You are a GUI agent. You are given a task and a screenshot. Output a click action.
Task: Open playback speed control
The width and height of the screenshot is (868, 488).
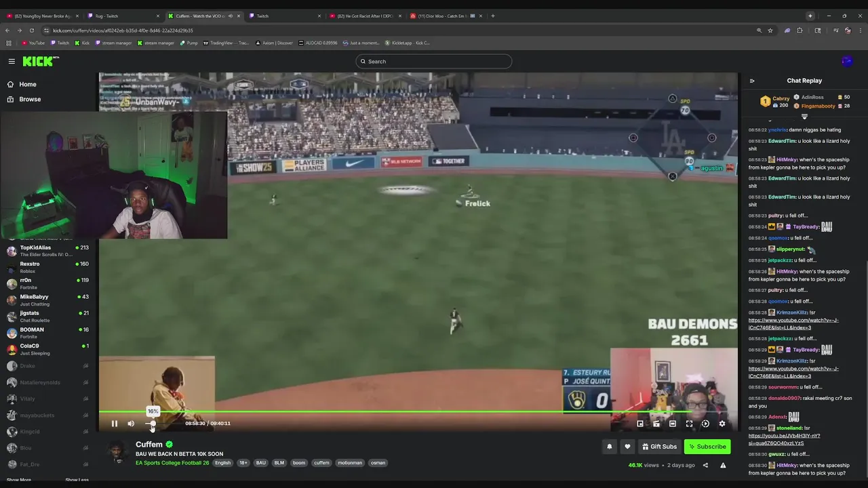[x=705, y=424]
